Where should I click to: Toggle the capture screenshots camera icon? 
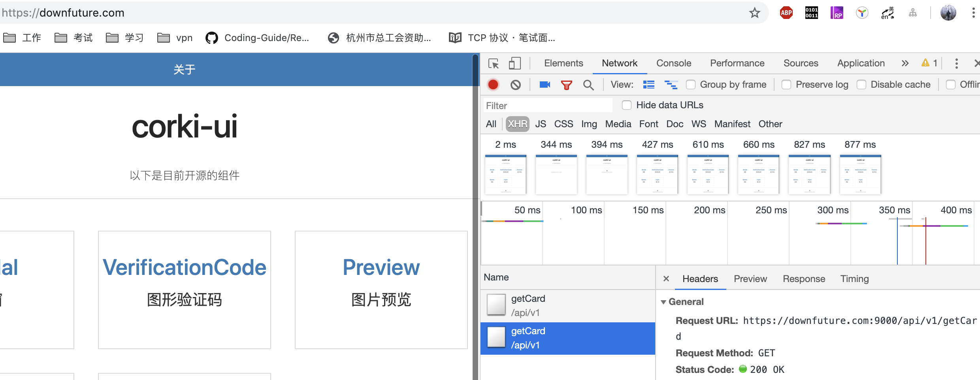(545, 85)
